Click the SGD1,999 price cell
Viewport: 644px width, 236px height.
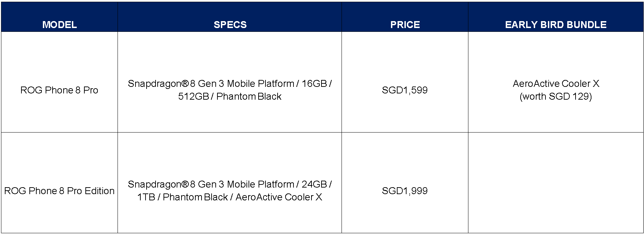click(405, 191)
